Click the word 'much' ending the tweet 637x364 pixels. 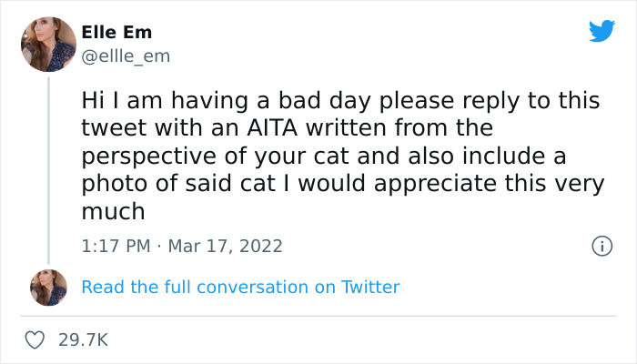113,211
